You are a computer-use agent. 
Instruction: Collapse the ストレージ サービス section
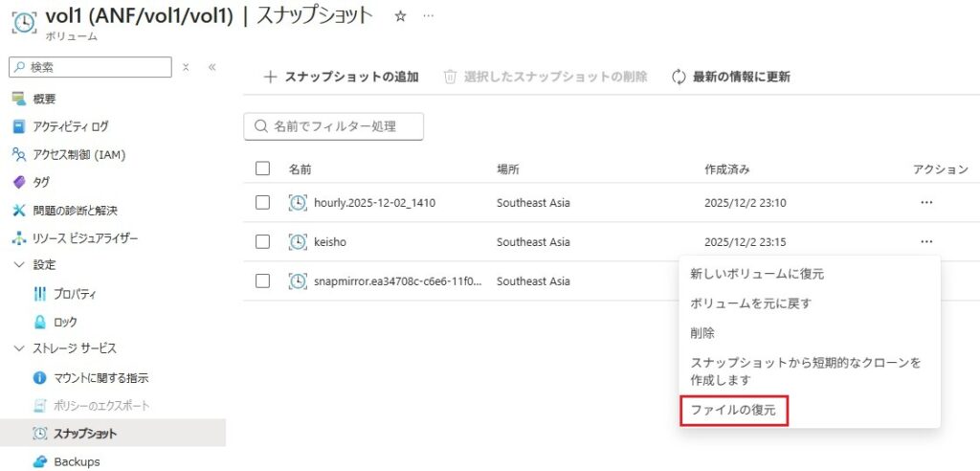[x=18, y=348]
